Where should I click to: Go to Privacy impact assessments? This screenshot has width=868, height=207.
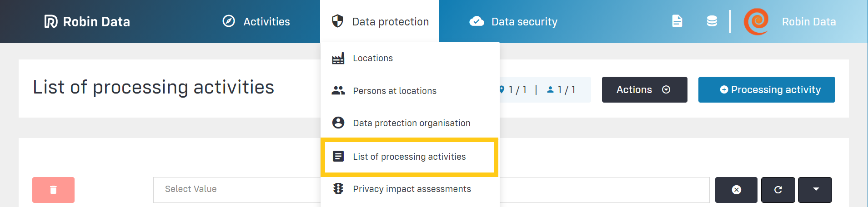pyautogui.click(x=411, y=189)
